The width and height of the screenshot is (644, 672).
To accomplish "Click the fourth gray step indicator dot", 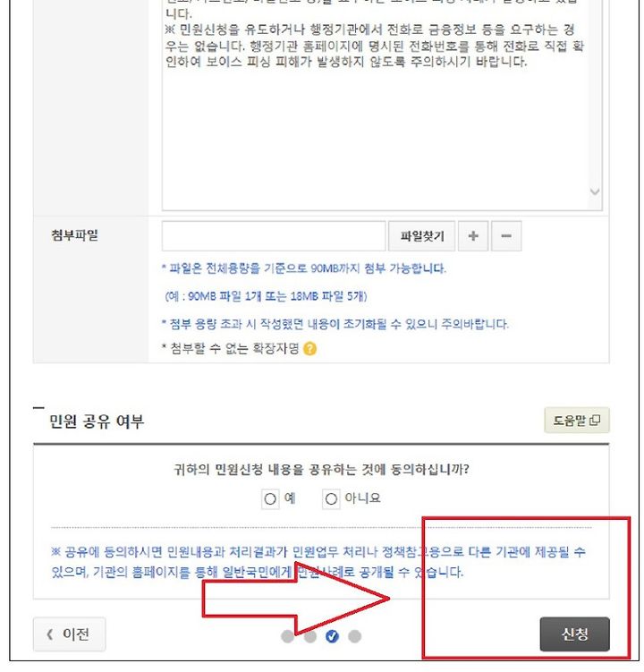I will coord(354,636).
